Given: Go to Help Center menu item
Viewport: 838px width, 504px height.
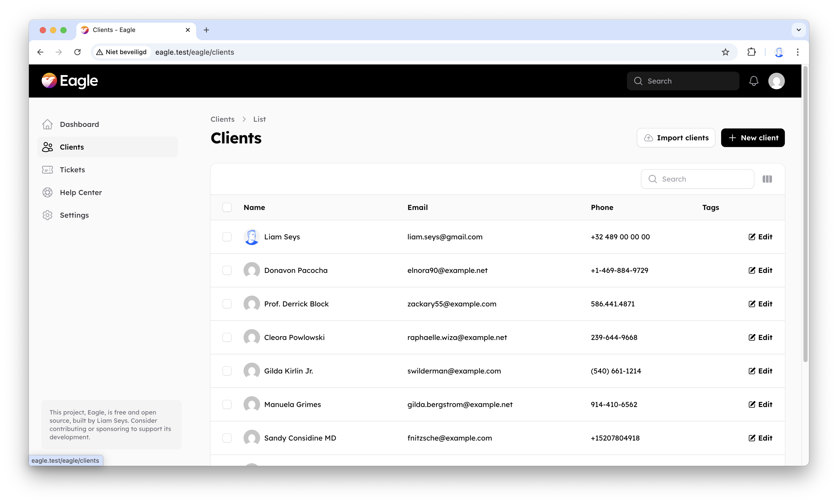Looking at the screenshot, I should click(x=81, y=193).
